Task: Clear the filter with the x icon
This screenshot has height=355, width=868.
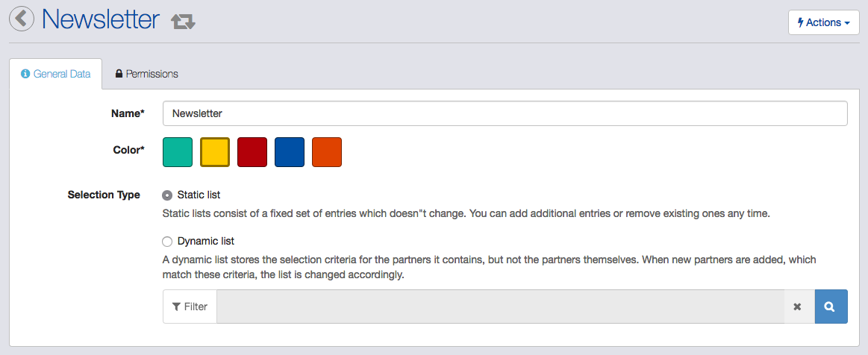Action: click(797, 307)
